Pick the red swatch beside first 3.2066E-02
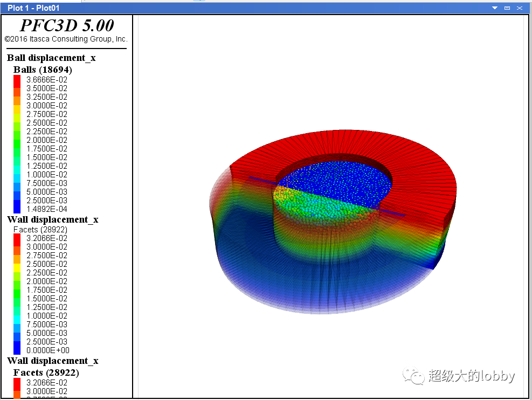 [17, 240]
